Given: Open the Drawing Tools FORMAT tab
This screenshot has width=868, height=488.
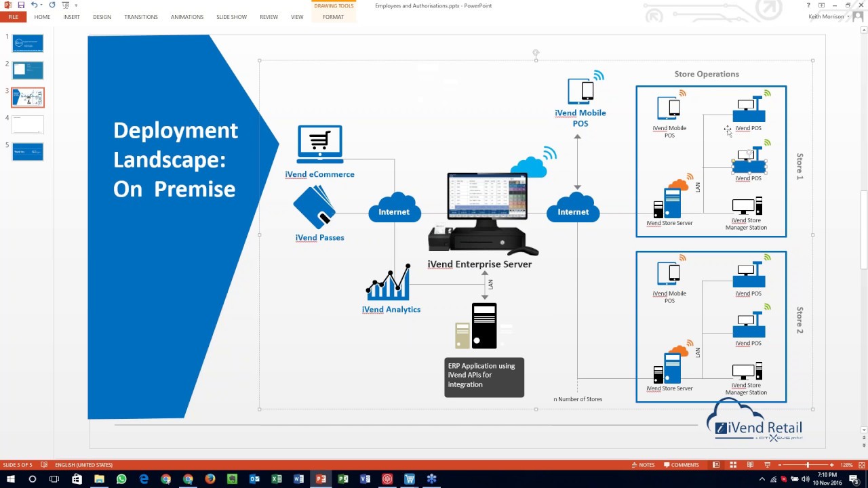Looking at the screenshot, I should (x=333, y=17).
